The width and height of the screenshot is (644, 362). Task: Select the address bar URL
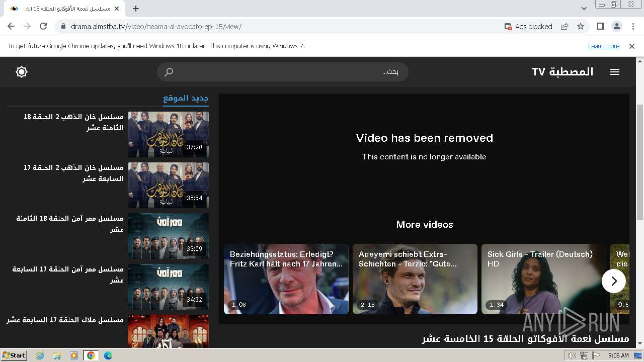(x=156, y=27)
